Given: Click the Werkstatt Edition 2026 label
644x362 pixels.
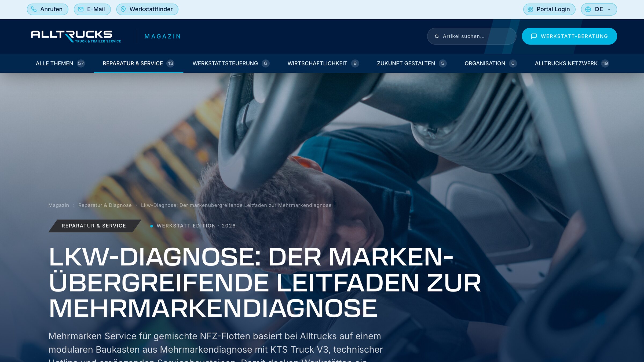Looking at the screenshot, I should point(196,226).
